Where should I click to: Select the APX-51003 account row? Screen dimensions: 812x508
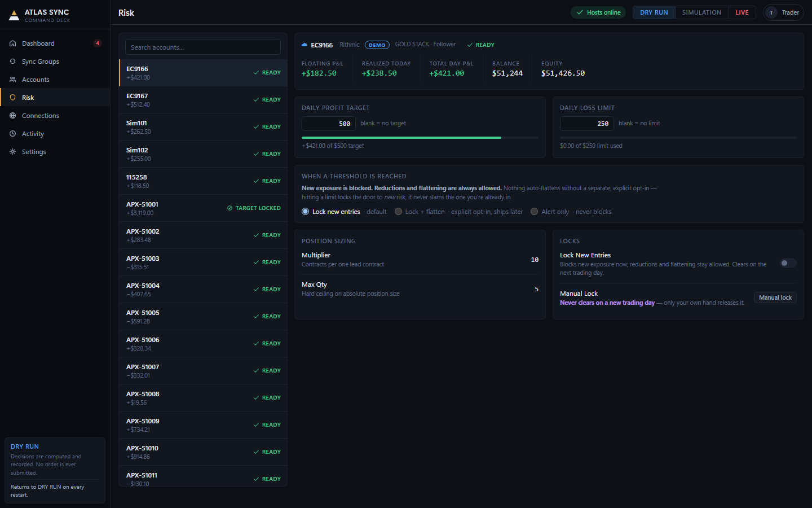click(203, 262)
